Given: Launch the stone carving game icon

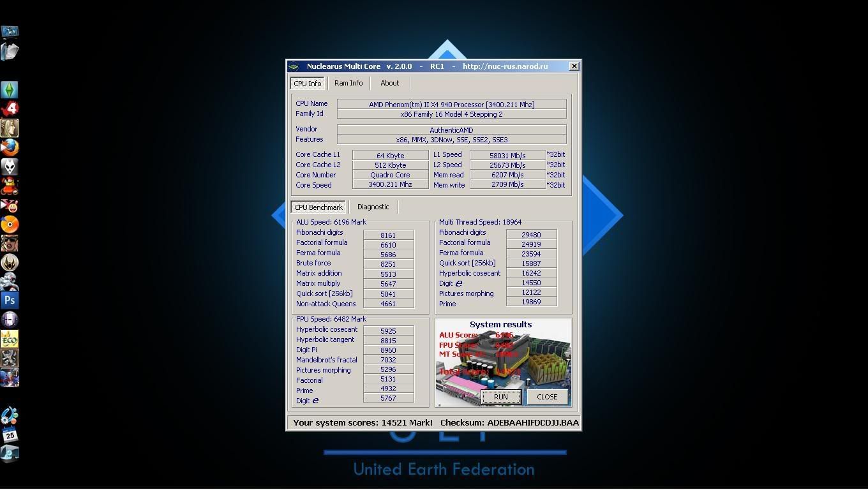Looking at the screenshot, I should tap(10, 358).
